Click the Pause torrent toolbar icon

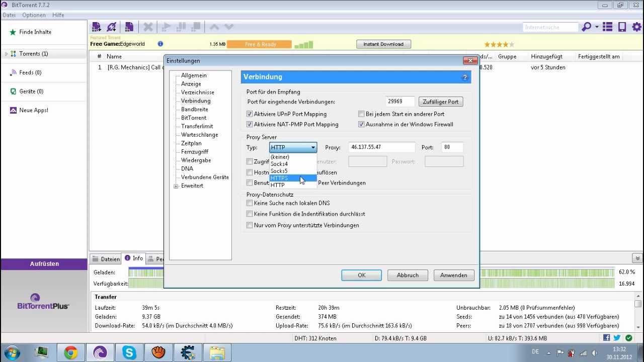click(181, 27)
